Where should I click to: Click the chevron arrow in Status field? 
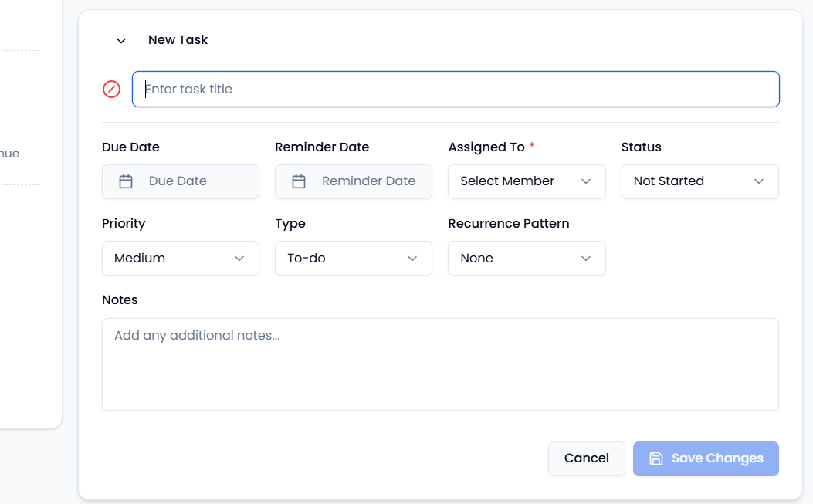tap(759, 181)
